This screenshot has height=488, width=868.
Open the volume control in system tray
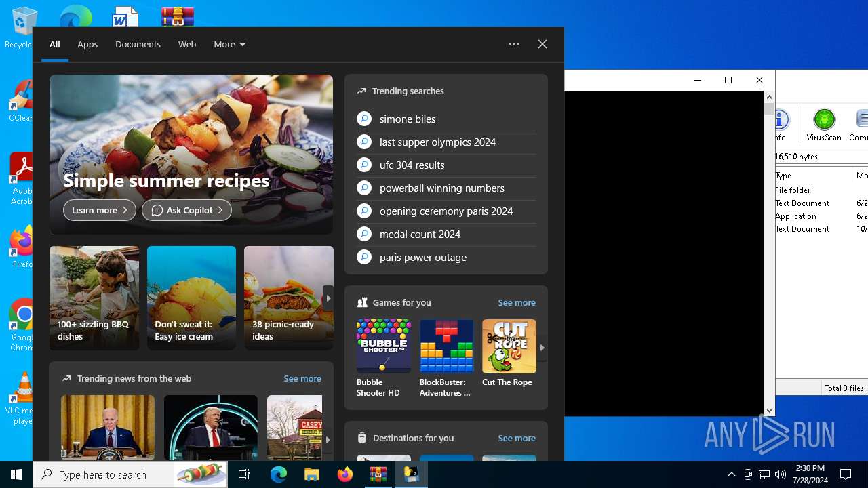pyautogui.click(x=780, y=474)
